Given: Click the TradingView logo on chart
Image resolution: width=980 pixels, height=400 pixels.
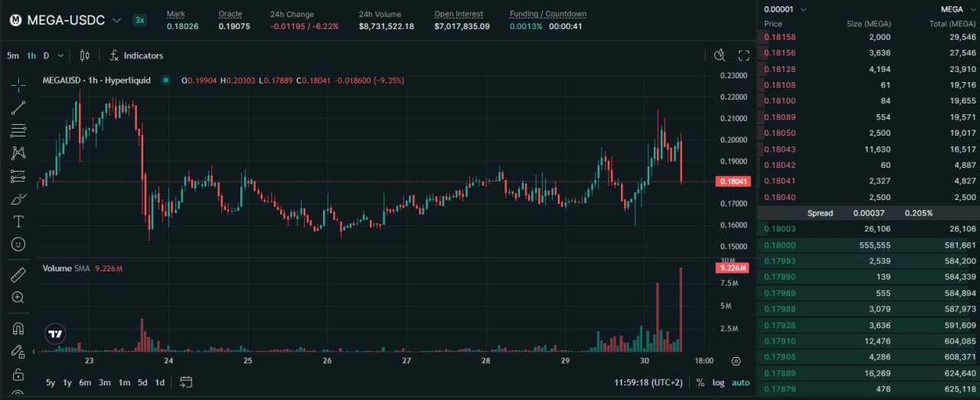Looking at the screenshot, I should pos(55,333).
